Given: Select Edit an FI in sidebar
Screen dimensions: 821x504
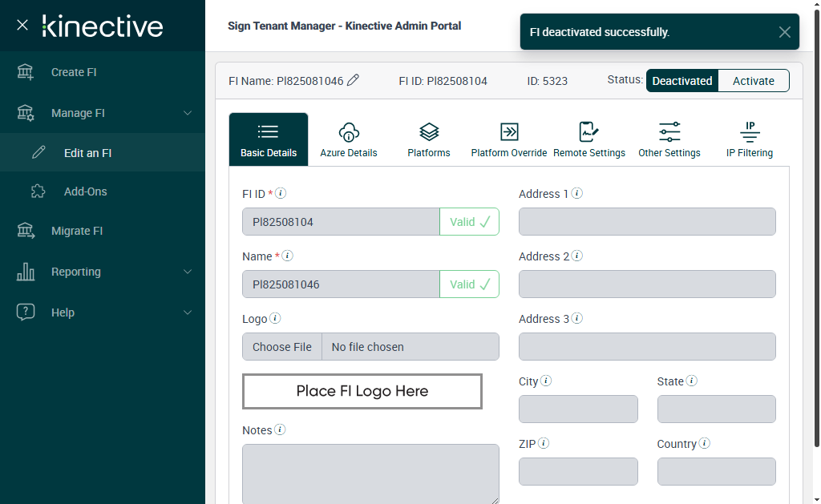Looking at the screenshot, I should (103, 152).
